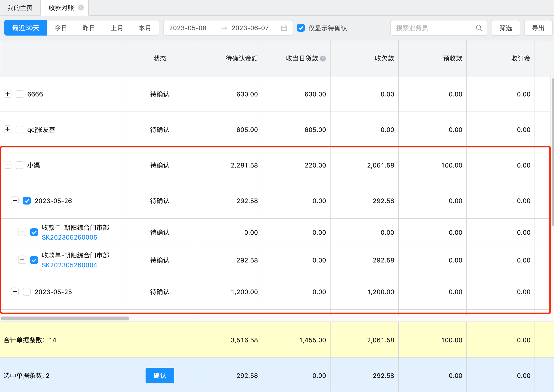Uncheck the SK202305260005 receipt checkbox
The width and height of the screenshot is (554, 392).
point(34,232)
